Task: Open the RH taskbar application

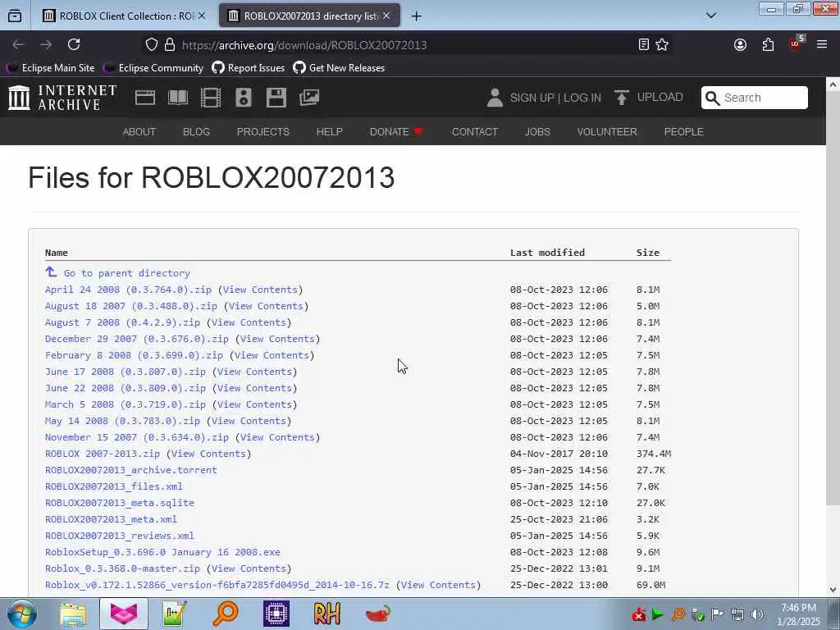Action: pos(326,614)
